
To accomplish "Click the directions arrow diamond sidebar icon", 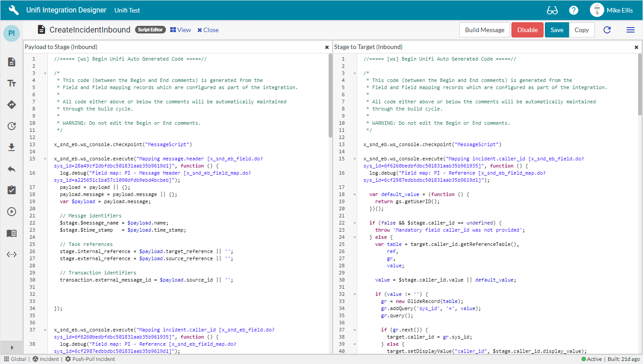I will click(12, 105).
